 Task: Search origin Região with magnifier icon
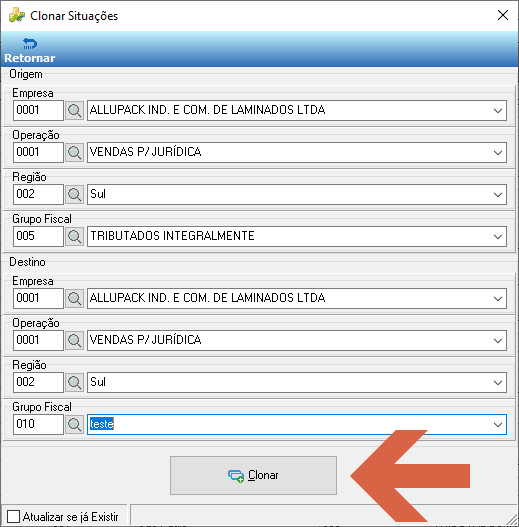[74, 194]
